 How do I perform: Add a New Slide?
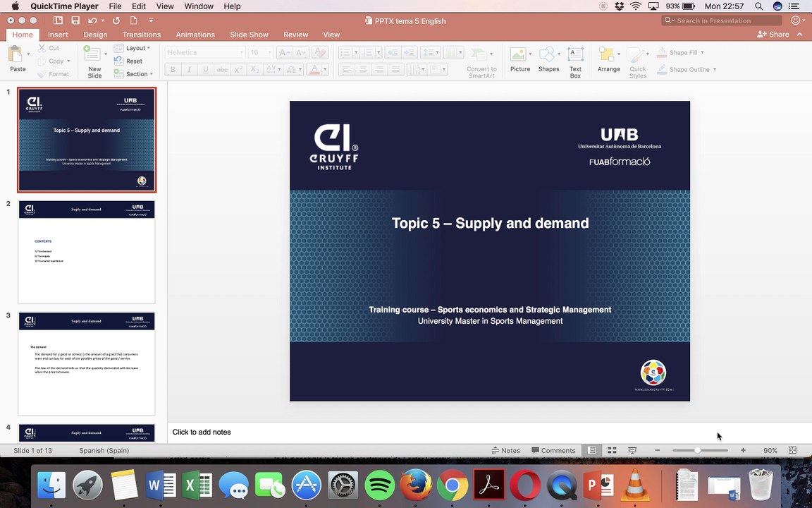(x=94, y=62)
